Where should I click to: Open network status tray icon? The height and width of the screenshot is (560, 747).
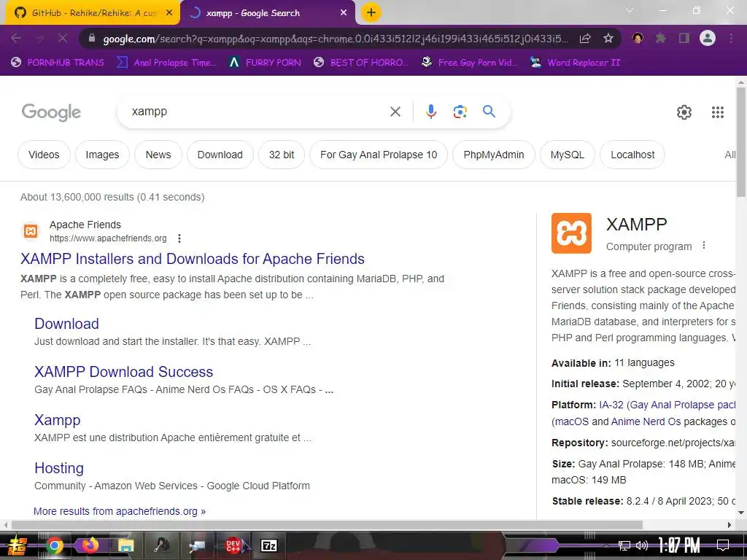[624, 545]
